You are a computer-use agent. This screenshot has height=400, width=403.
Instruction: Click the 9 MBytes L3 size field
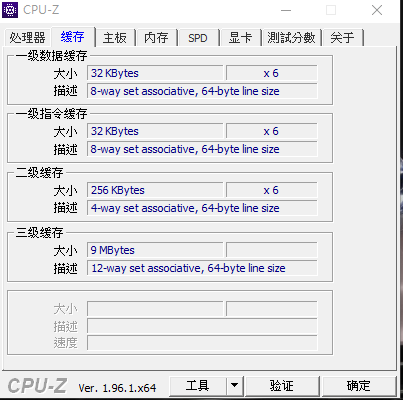(155, 250)
